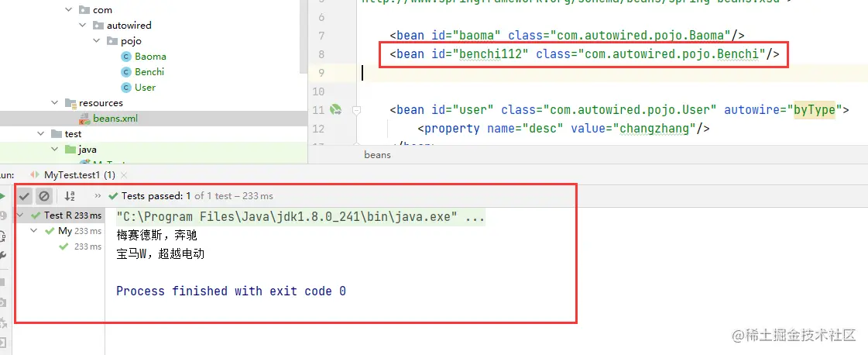The height and width of the screenshot is (355, 868).
Task: Toggle the Show Passed tests filter
Action: pyautogui.click(x=24, y=195)
